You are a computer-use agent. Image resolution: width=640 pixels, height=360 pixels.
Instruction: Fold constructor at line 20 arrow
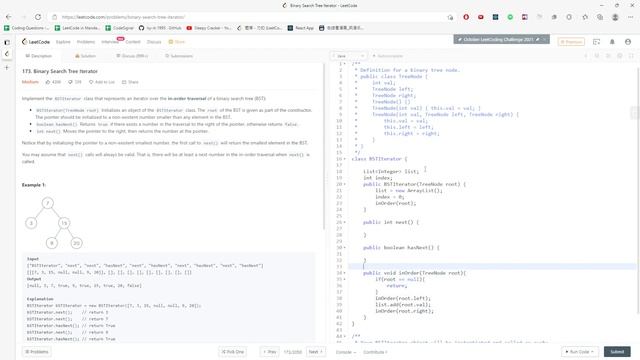pyautogui.click(x=344, y=184)
